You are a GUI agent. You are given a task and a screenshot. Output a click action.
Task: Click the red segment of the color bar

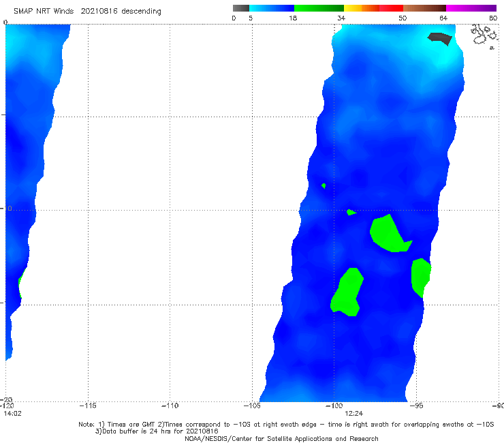(x=391, y=8)
